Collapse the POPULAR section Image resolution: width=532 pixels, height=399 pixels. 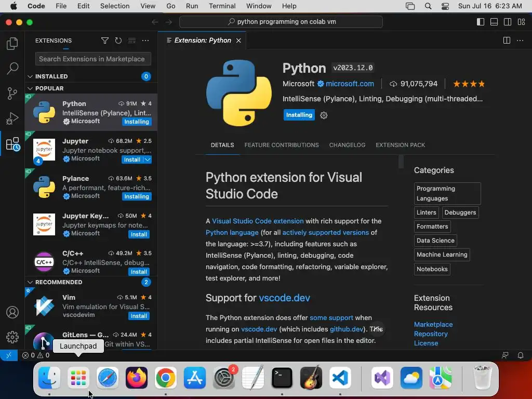click(30, 88)
